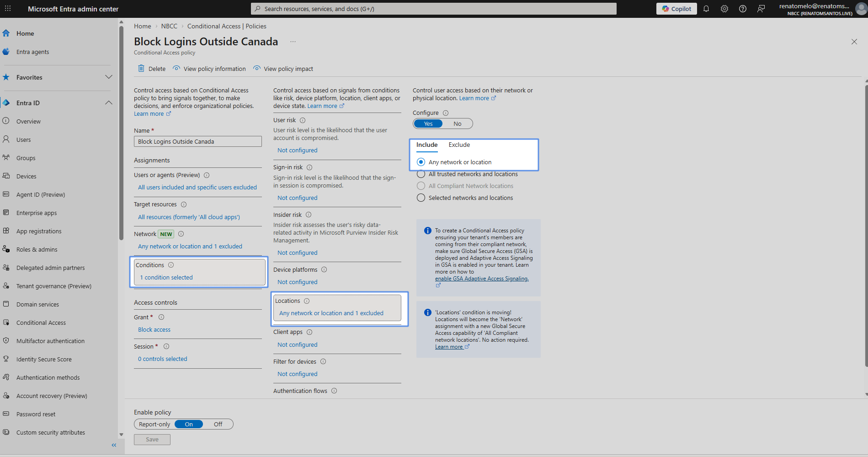Click the Home sidebar icon
868x457 pixels.
click(6, 33)
